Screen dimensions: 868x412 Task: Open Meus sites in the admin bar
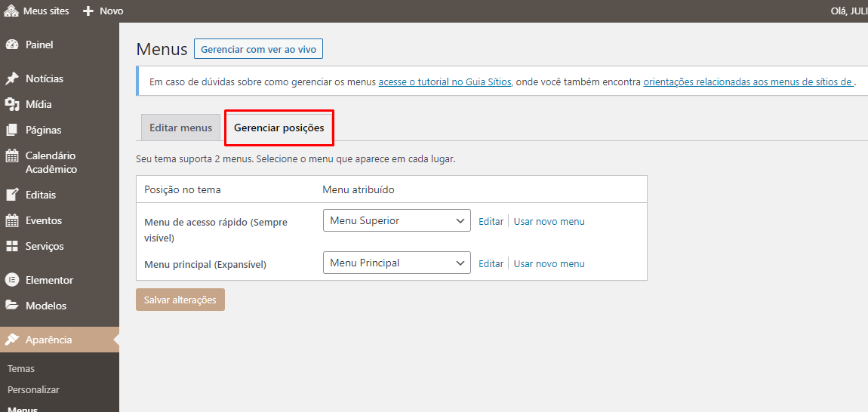coord(37,11)
